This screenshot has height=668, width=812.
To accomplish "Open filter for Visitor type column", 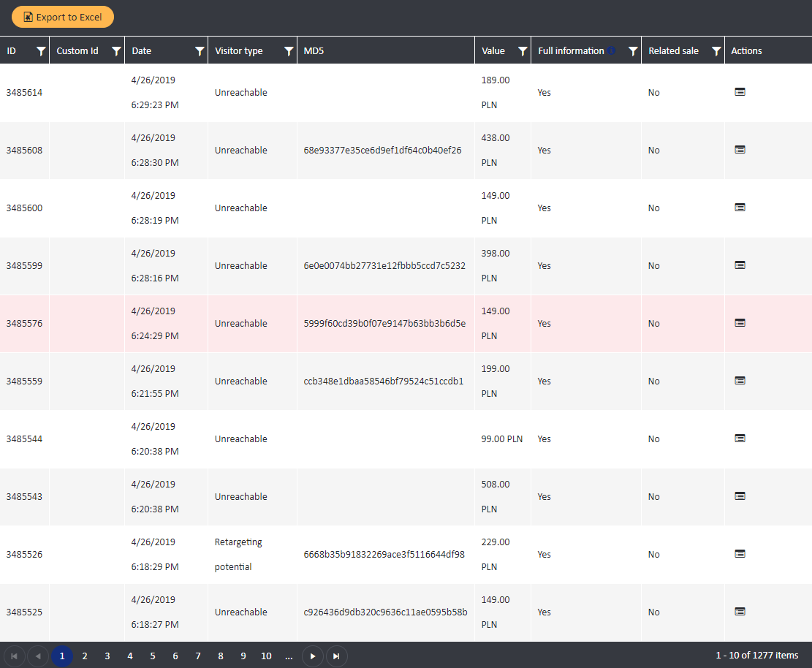I will pyautogui.click(x=289, y=51).
